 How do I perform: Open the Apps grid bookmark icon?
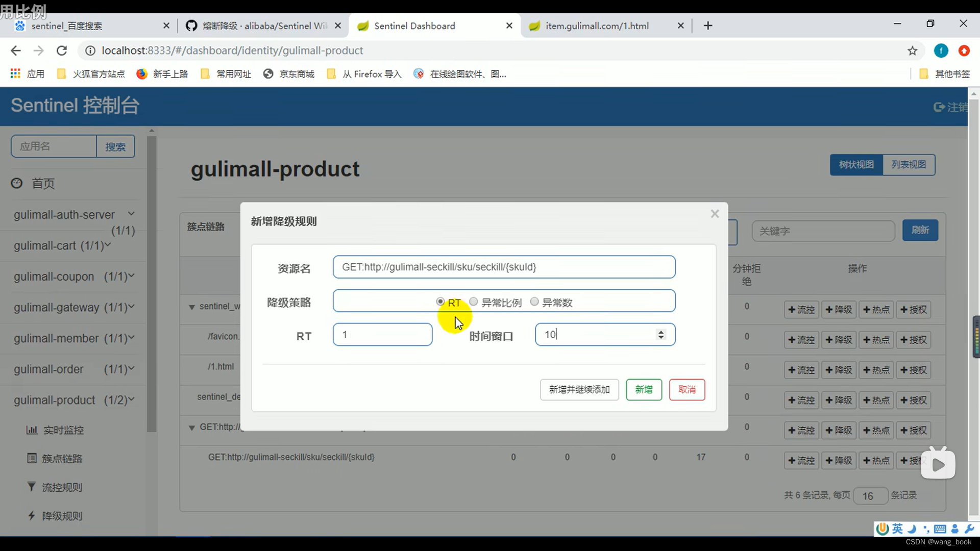coord(15,74)
